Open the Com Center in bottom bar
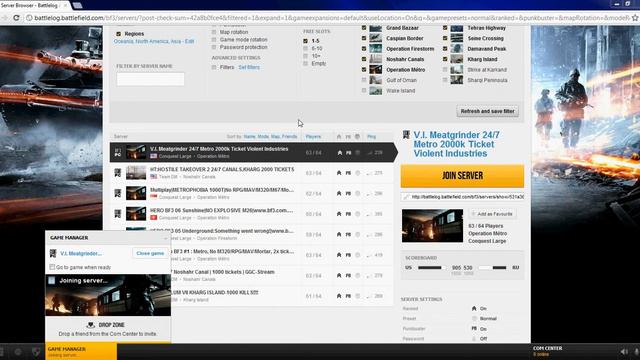Screen dimensions: 640x360 (x=547, y=351)
